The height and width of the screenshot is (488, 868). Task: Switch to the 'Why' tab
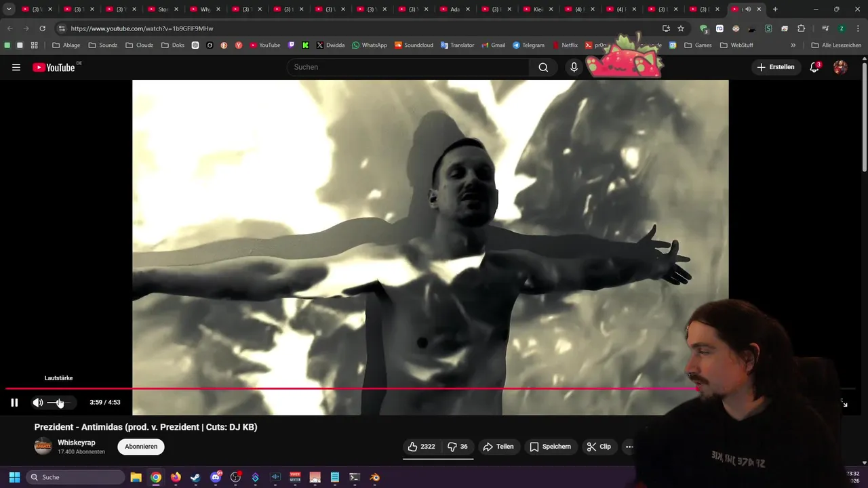[x=203, y=9]
